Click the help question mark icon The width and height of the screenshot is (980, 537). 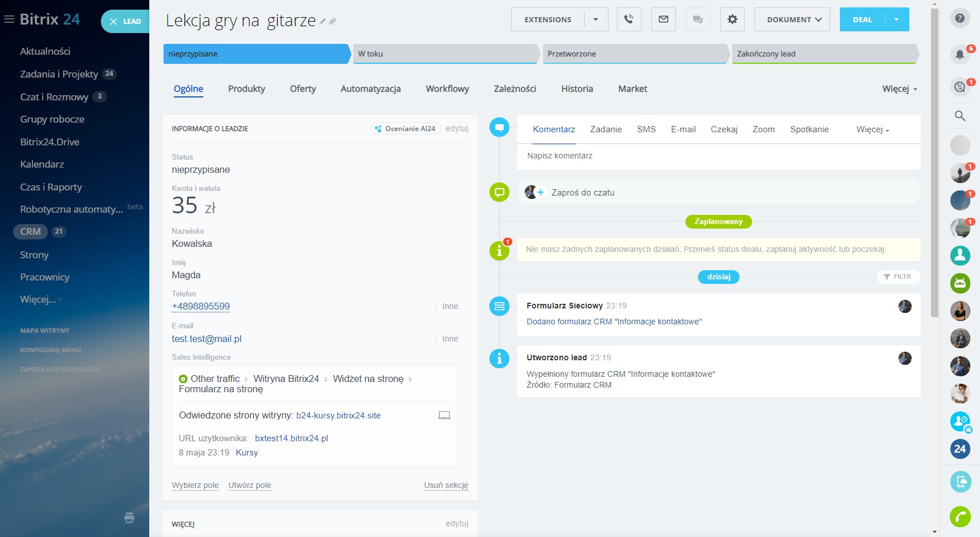coord(959,18)
